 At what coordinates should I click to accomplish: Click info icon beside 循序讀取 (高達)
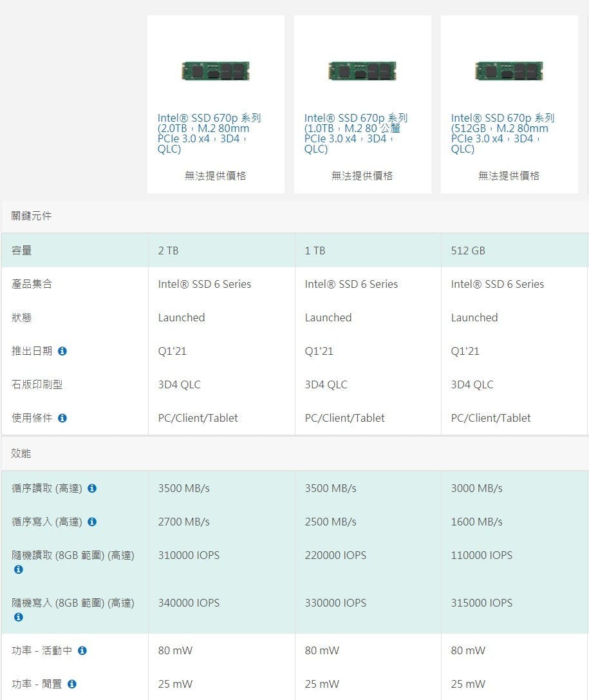92,488
